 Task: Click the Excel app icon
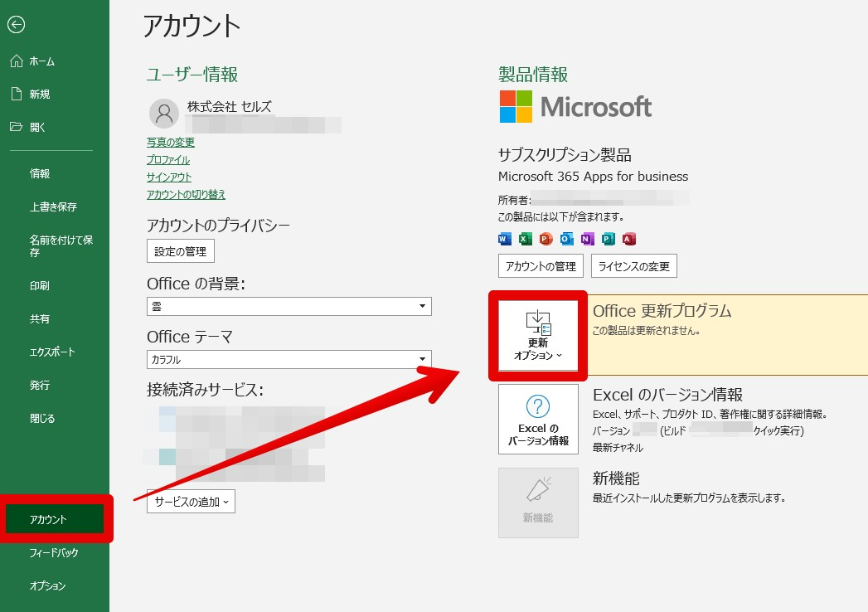click(x=526, y=239)
